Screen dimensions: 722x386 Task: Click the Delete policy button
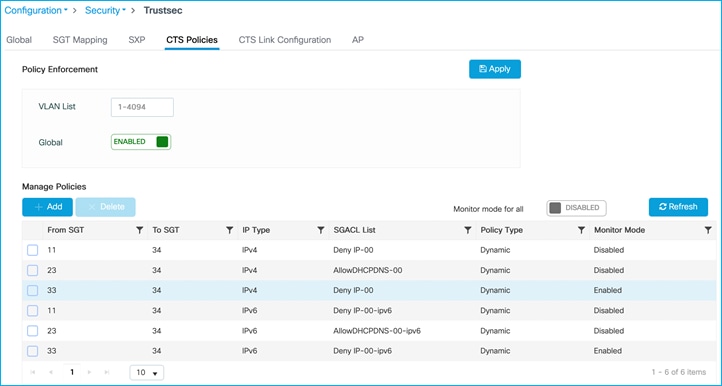coord(105,207)
